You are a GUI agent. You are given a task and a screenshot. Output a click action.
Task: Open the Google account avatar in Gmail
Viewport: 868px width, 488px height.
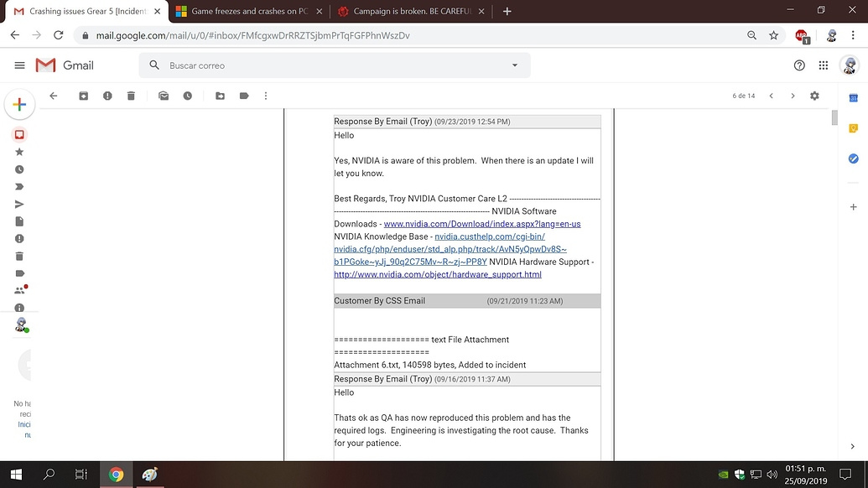coord(850,65)
